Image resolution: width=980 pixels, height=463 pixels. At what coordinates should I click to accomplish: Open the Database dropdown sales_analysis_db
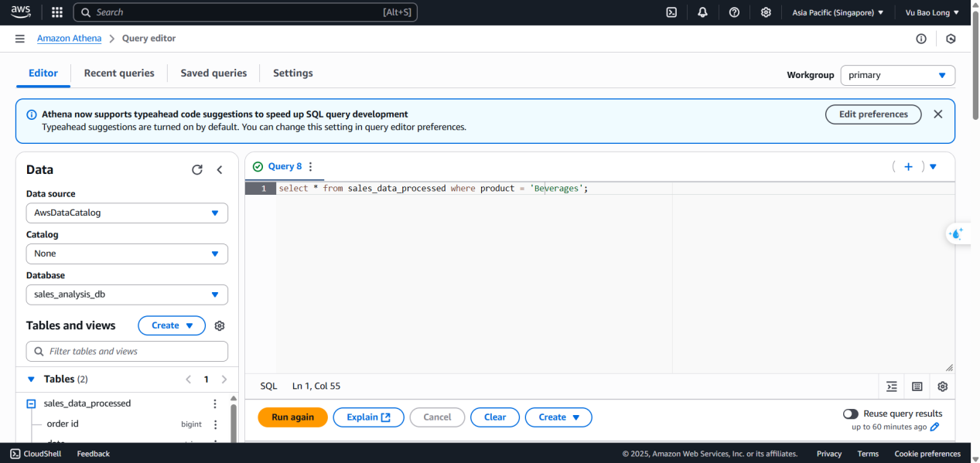pyautogui.click(x=127, y=294)
